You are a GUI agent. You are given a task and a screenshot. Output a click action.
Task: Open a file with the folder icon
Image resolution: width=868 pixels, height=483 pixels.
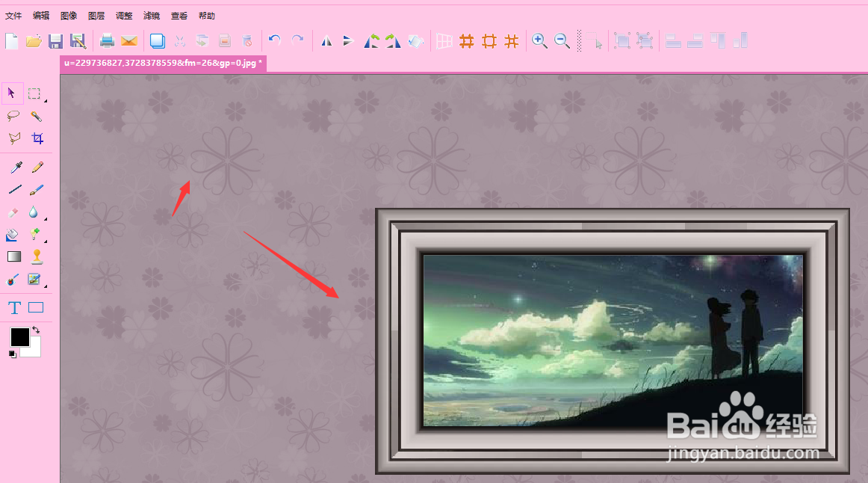click(x=34, y=41)
